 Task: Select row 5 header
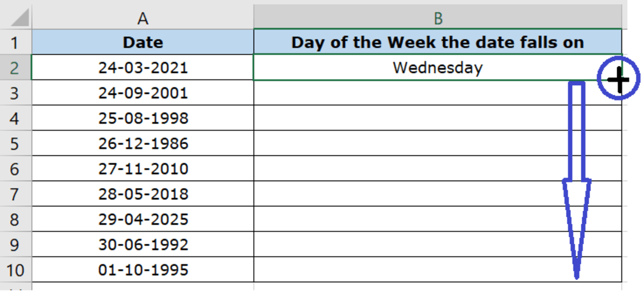[16, 144]
